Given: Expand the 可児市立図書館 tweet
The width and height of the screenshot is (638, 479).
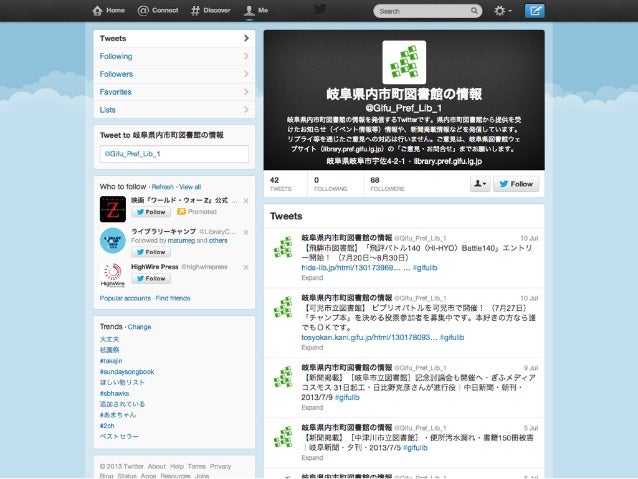Looking at the screenshot, I should (x=312, y=348).
